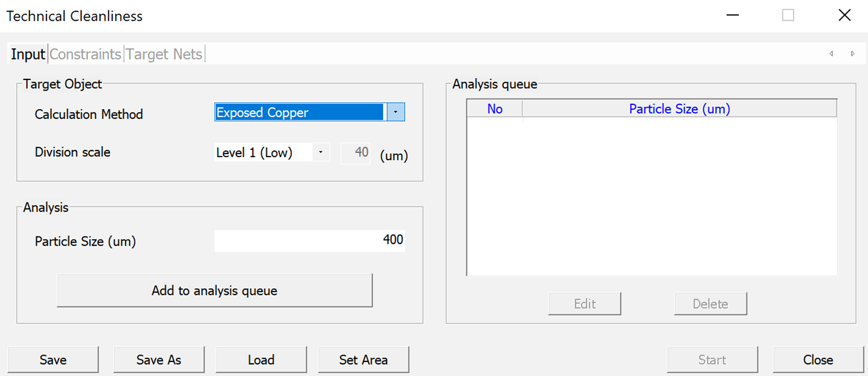
Task: Click the Edit button under the queue
Action: click(584, 304)
